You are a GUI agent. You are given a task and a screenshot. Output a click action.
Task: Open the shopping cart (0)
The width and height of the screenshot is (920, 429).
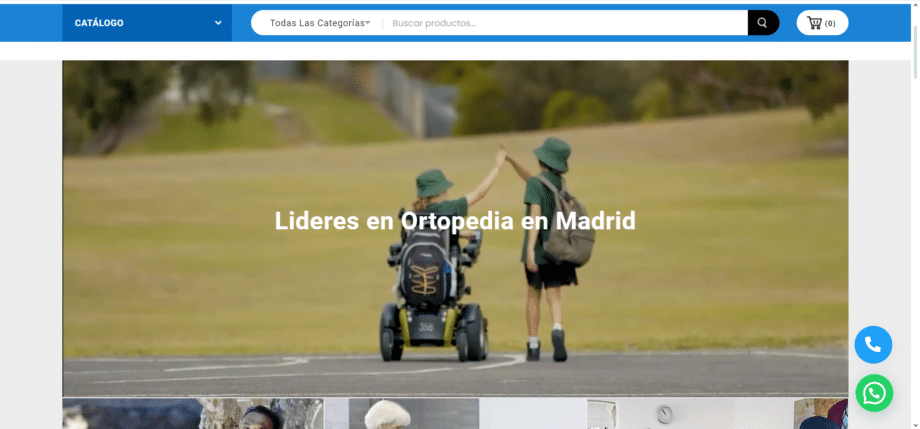pos(822,23)
